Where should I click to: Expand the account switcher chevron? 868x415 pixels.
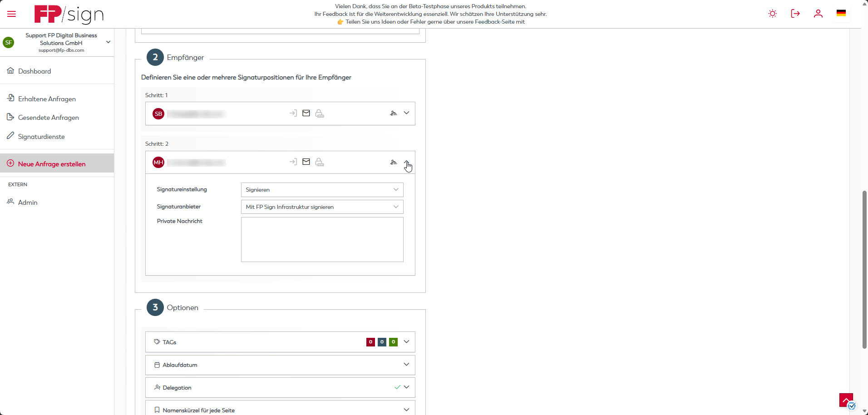pos(108,42)
